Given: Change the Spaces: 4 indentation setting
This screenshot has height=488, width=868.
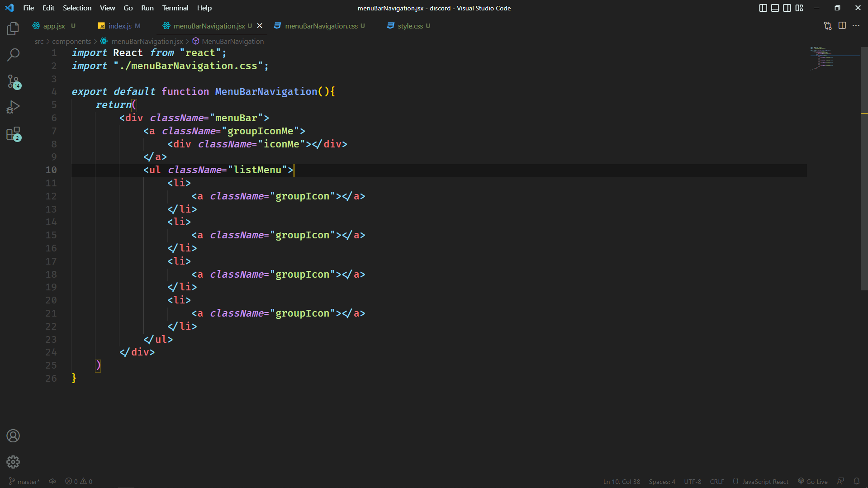Looking at the screenshot, I should click(x=662, y=481).
